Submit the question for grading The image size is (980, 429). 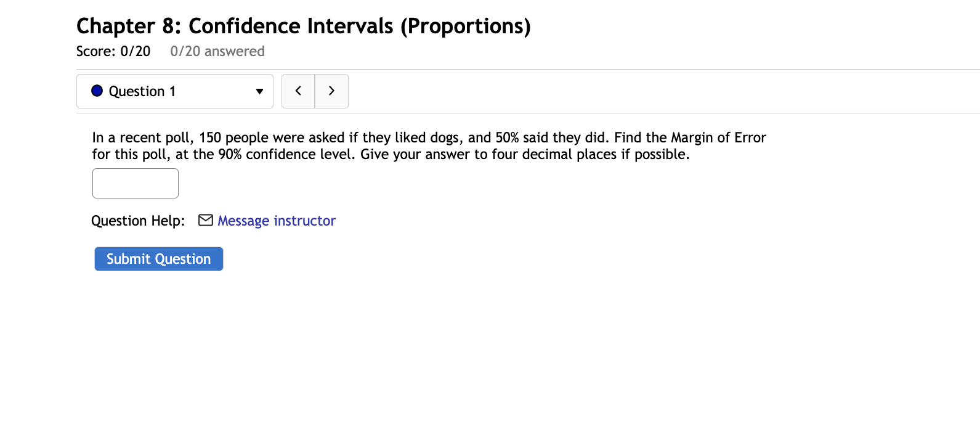(x=158, y=258)
